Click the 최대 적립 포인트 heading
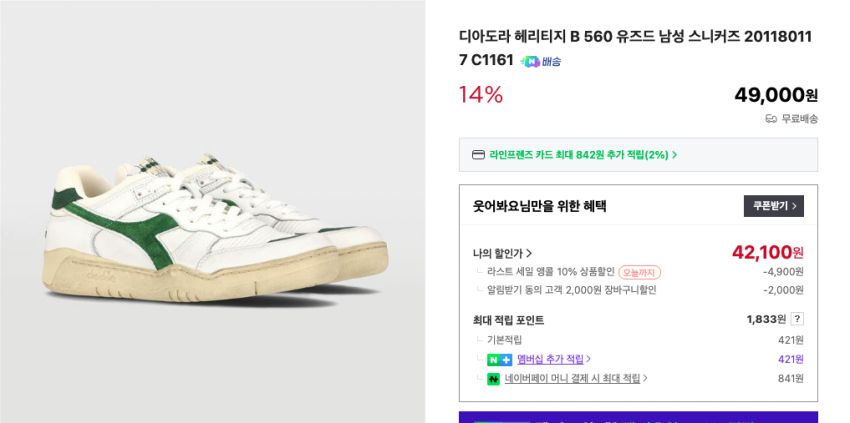850x423 pixels. point(508,320)
